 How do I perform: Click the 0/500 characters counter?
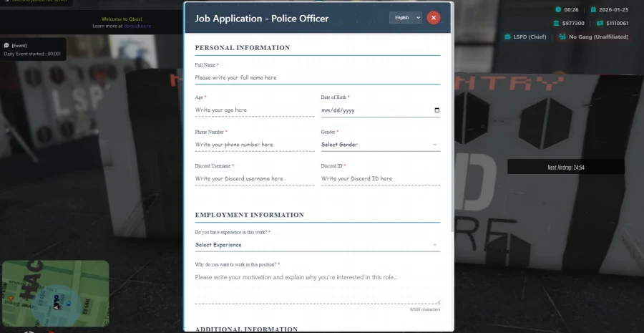pos(424,309)
